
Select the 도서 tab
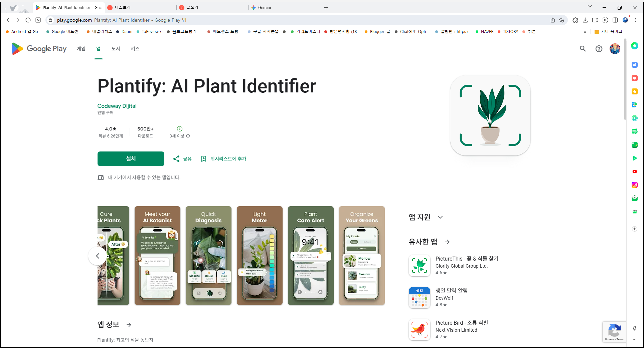click(116, 49)
